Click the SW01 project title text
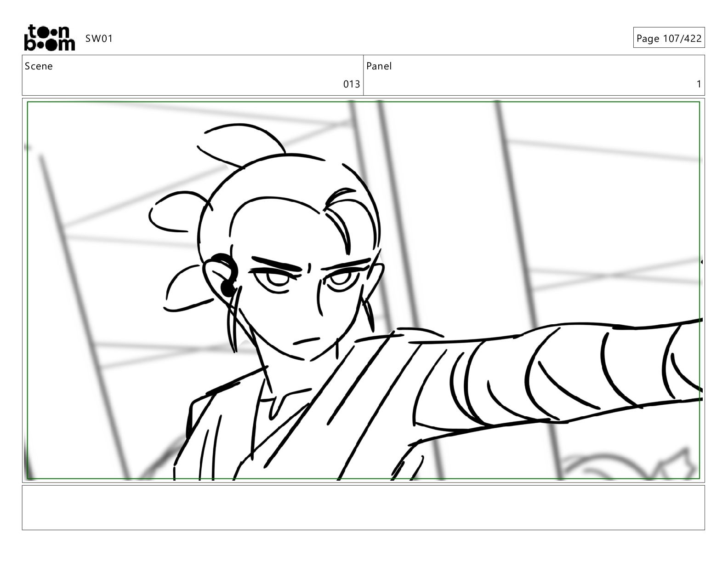This screenshot has height=563, width=728. (x=99, y=39)
